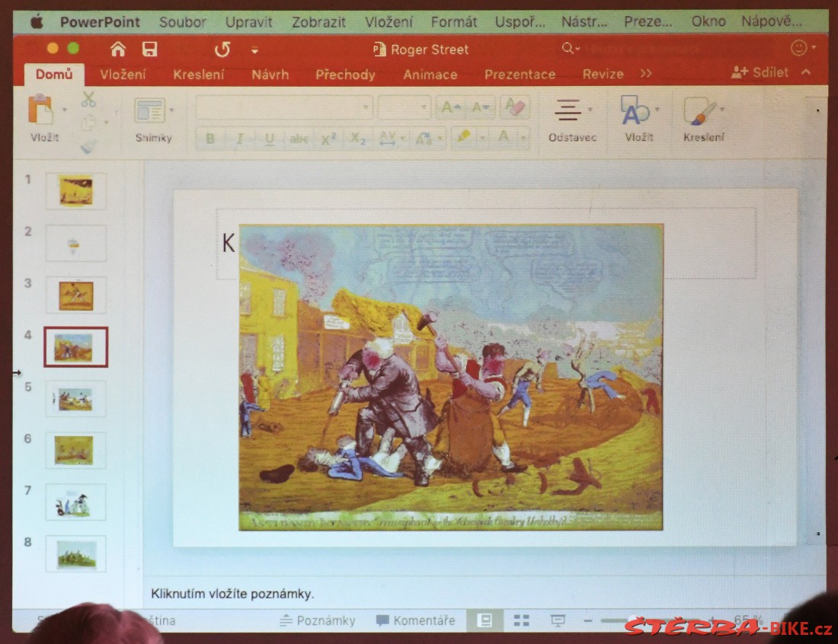Switch to Revize ribbon tab
This screenshot has width=838, height=644.
(x=603, y=74)
